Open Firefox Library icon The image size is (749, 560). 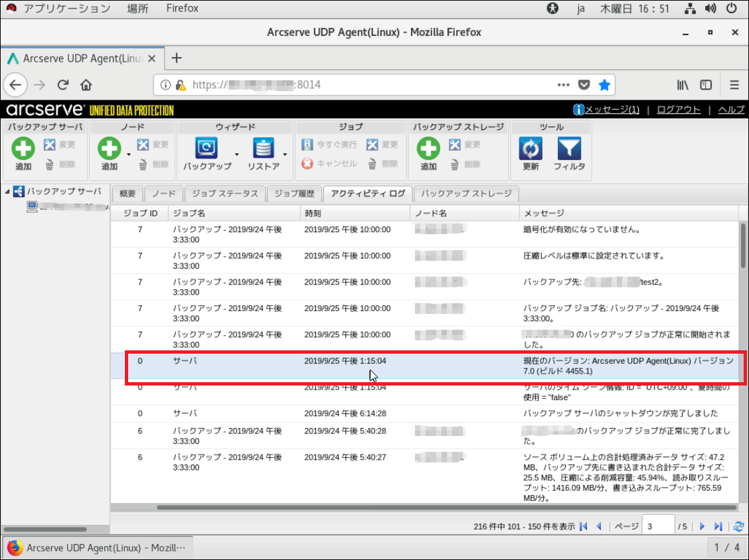coord(683,85)
